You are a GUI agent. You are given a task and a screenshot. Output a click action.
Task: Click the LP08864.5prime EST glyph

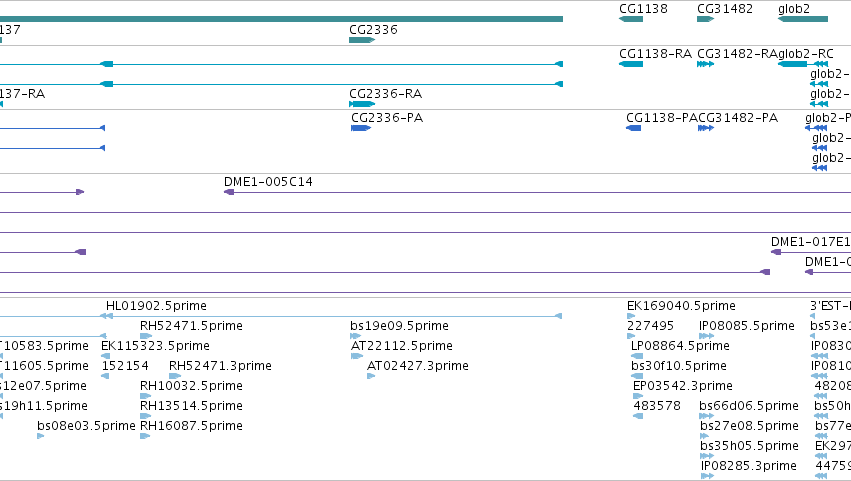(637, 356)
